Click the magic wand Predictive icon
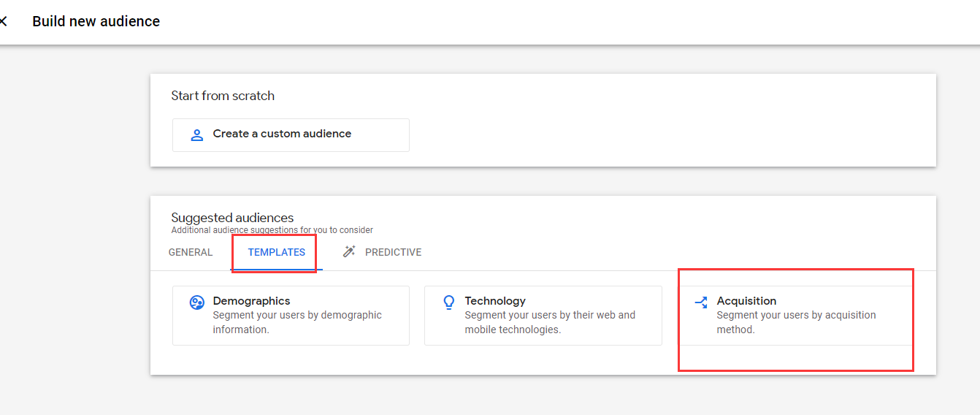 [x=349, y=252]
